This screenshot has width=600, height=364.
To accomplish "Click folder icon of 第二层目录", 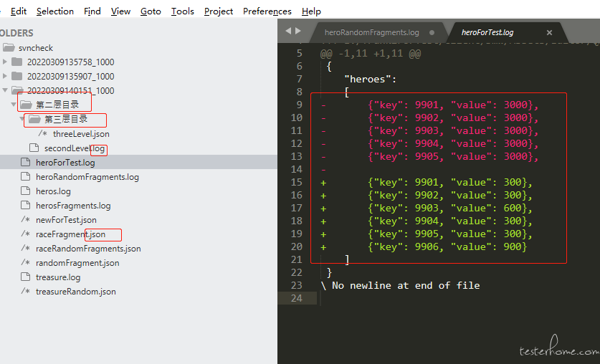I will pos(26,105).
